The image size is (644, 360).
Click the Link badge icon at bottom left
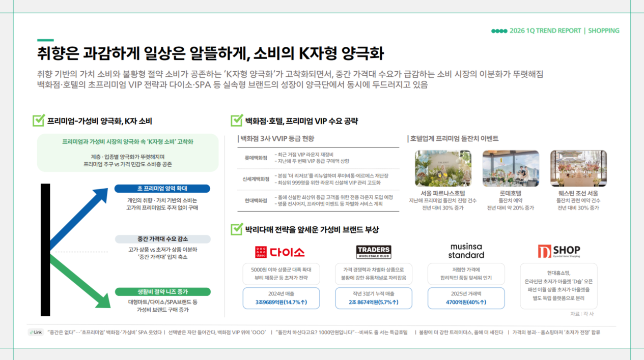click(x=35, y=332)
